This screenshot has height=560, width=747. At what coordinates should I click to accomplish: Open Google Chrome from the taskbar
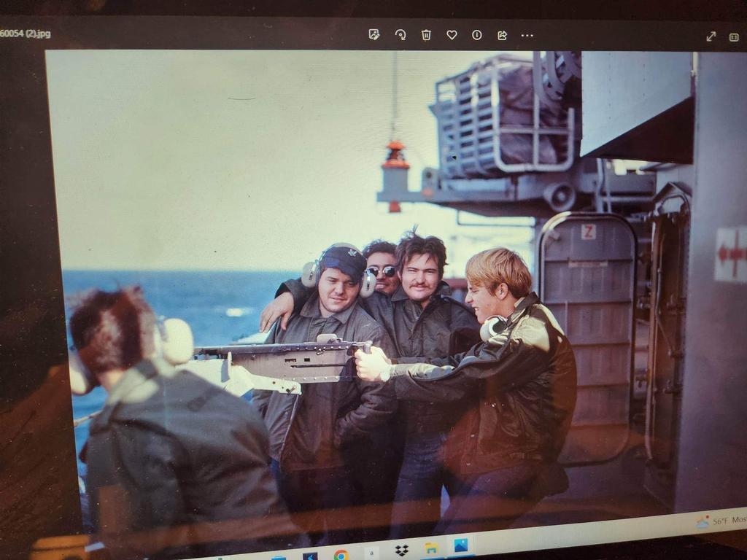tap(341, 554)
